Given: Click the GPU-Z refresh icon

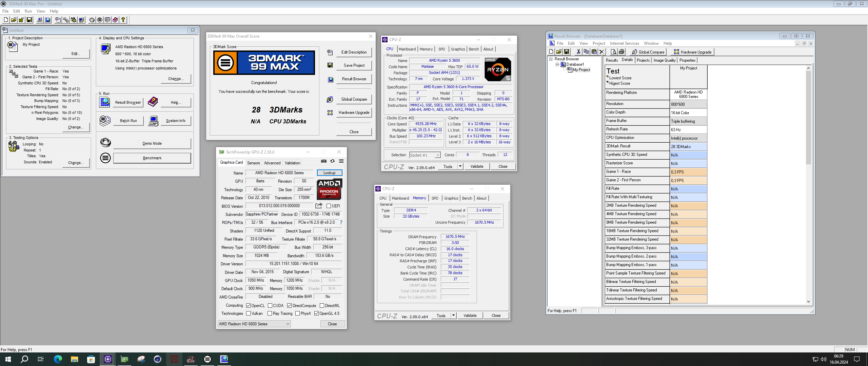Looking at the screenshot, I should pos(333,161).
